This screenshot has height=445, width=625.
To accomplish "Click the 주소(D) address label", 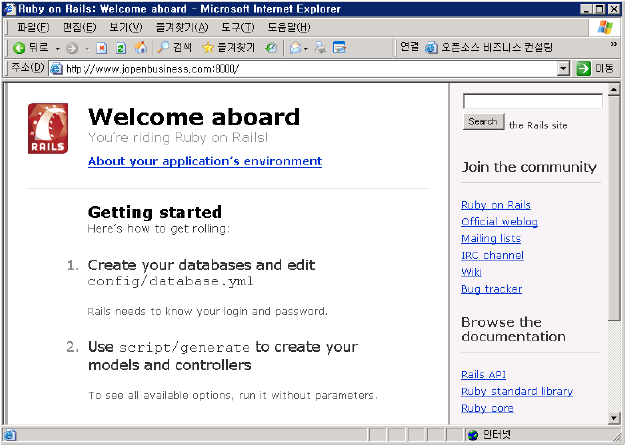I will [27, 68].
